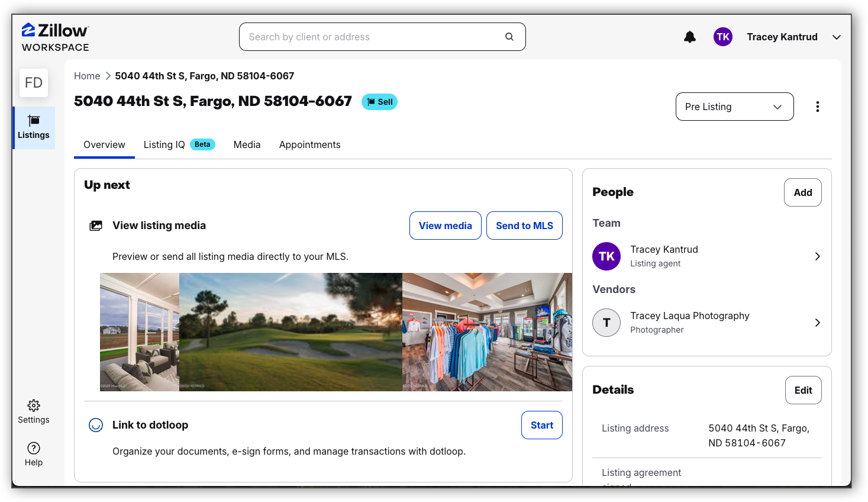This screenshot has width=868, height=502.
Task: Open the three-dot overflow menu
Action: (818, 107)
